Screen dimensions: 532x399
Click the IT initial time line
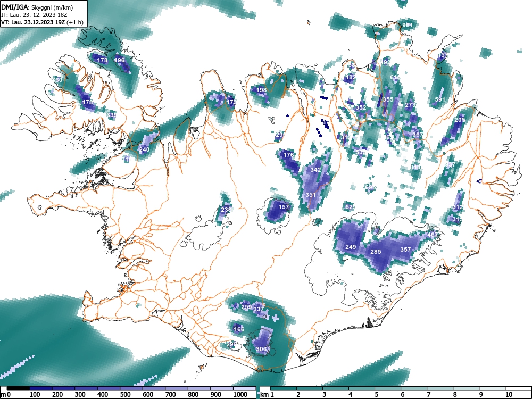tap(34, 15)
